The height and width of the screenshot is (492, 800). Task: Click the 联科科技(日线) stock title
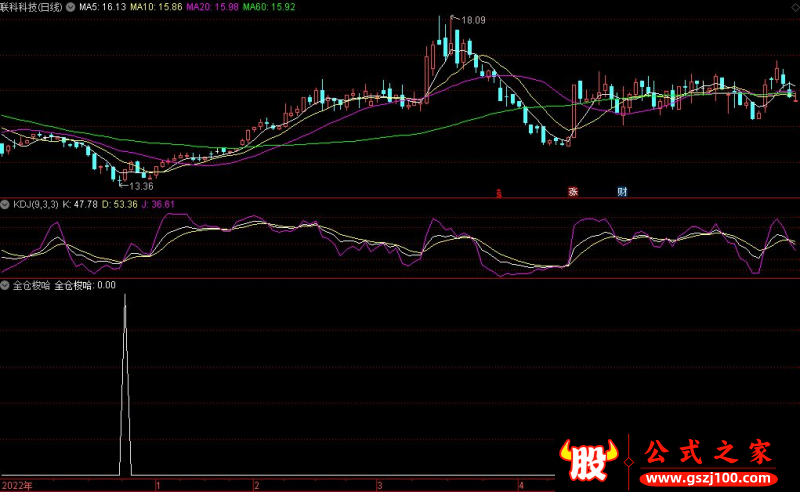[30, 6]
